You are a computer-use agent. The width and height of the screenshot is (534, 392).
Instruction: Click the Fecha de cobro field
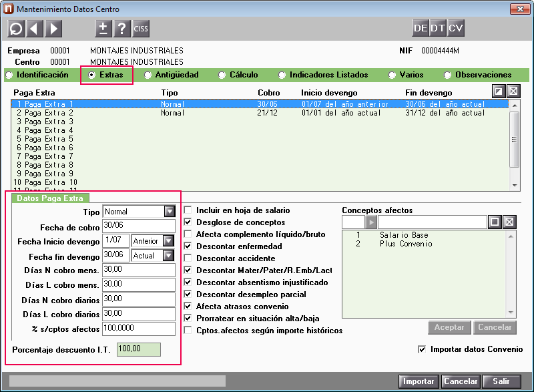click(x=139, y=226)
